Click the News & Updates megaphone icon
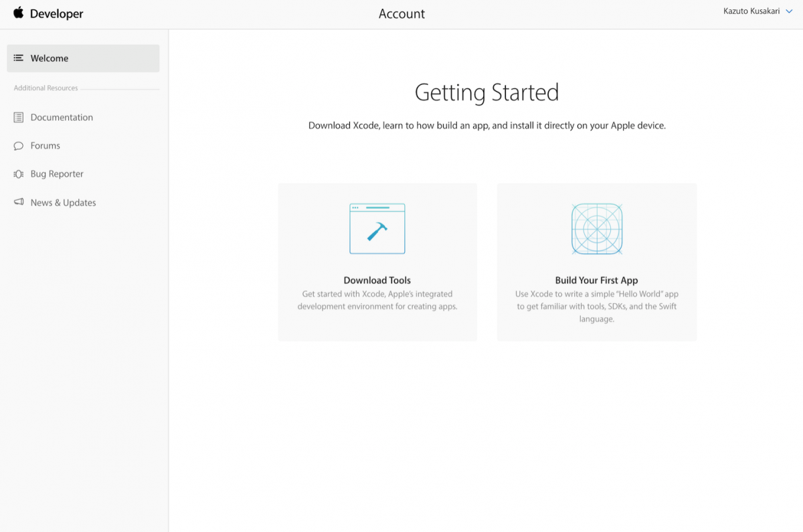803x532 pixels. [17, 202]
